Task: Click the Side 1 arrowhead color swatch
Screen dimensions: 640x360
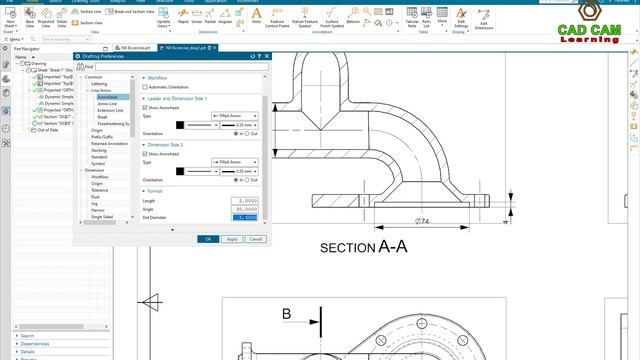Action: click(180, 125)
